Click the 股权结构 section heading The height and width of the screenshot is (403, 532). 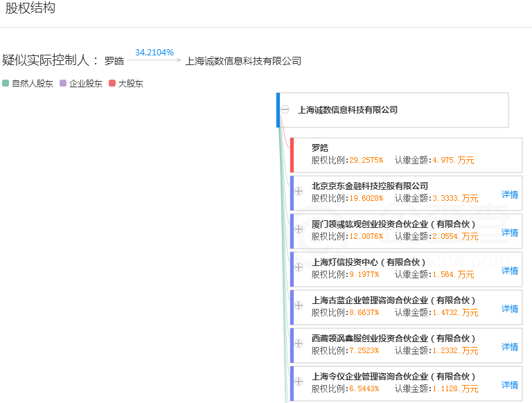pos(30,8)
